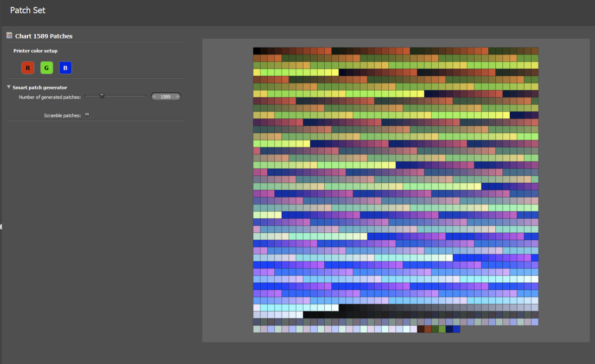Select the last bright blue patch in the bottom row
595x364 pixels.
pos(456,329)
